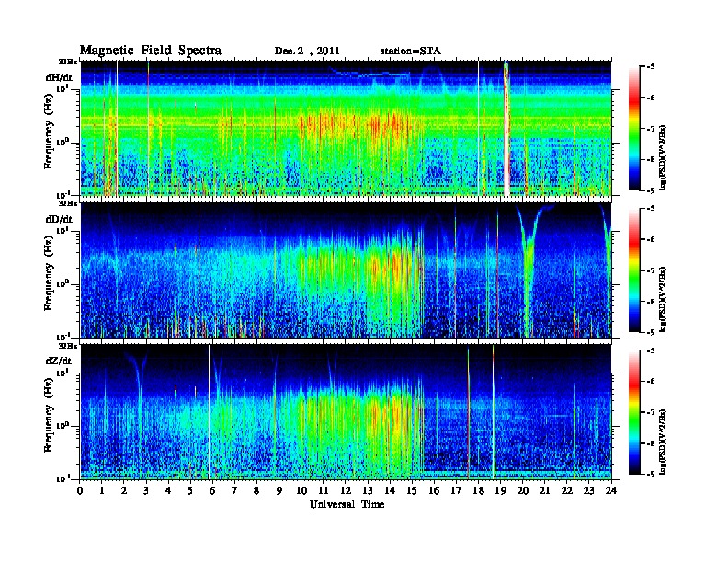Click the Frequency (Hz) label of the dH/dt panel
Image resolution: width=728 pixels, height=563 pixels.
tap(49, 132)
